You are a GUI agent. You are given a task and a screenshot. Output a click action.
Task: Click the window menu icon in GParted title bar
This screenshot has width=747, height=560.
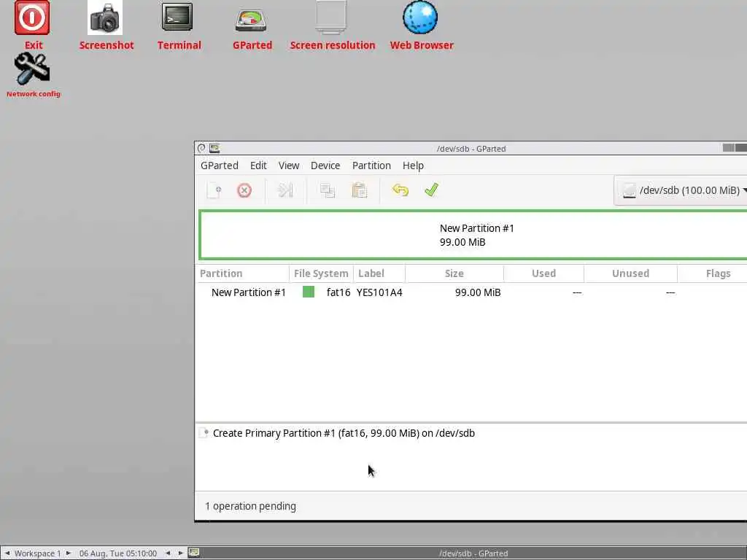click(201, 148)
